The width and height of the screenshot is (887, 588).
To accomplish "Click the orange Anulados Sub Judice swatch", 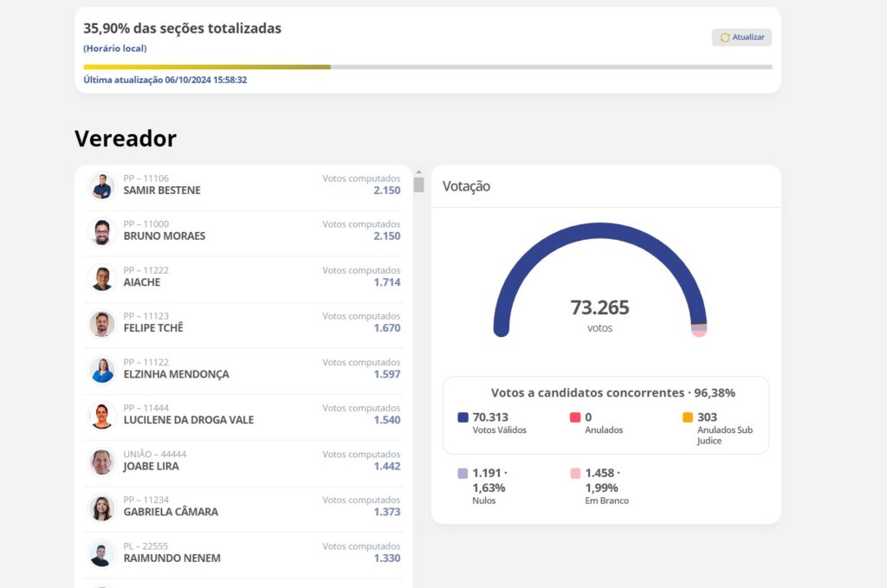I will click(x=688, y=417).
